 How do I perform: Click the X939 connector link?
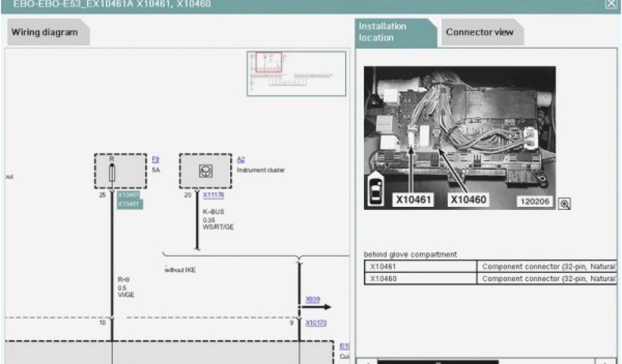pos(313,300)
